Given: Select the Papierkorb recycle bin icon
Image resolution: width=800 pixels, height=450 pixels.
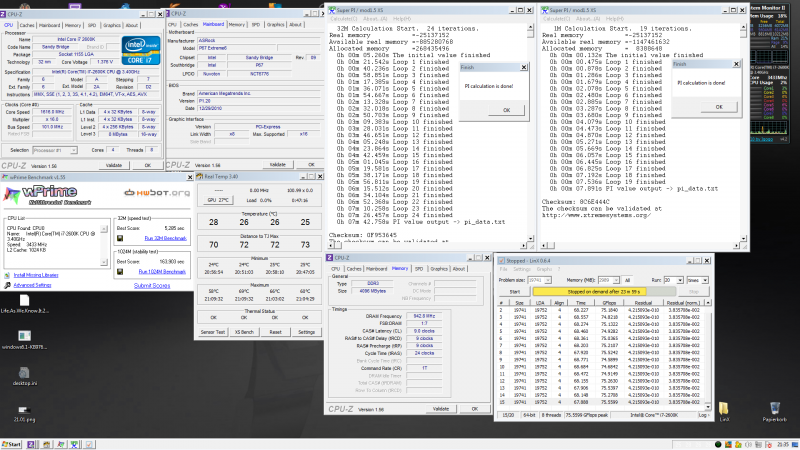Looking at the screenshot, I should (x=774, y=408).
